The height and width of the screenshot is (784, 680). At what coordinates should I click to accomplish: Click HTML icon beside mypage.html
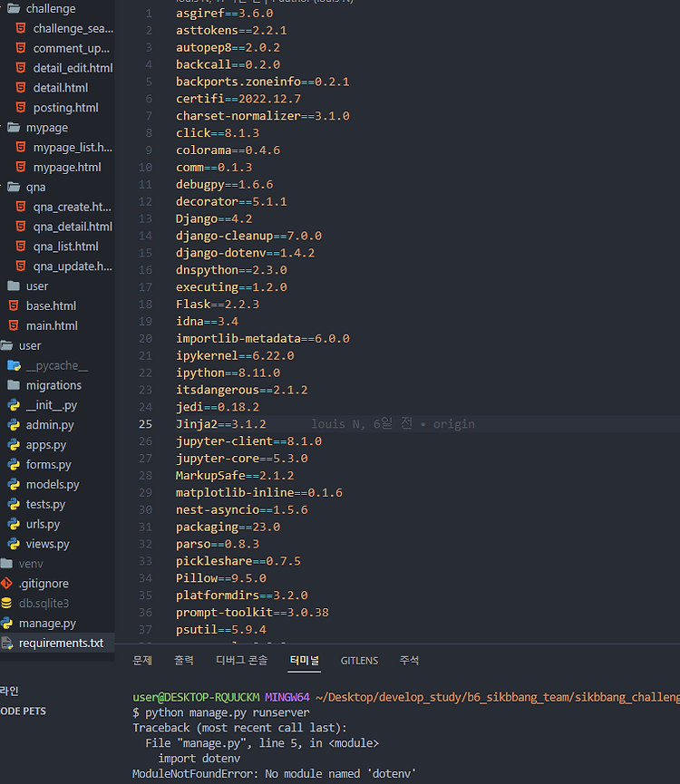tap(21, 167)
